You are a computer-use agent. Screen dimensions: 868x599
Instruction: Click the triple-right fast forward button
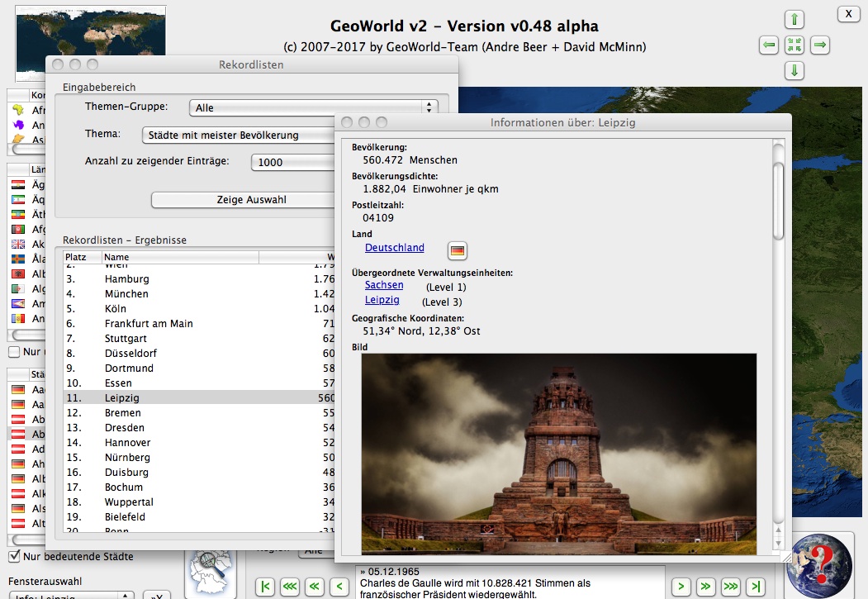tap(731, 587)
